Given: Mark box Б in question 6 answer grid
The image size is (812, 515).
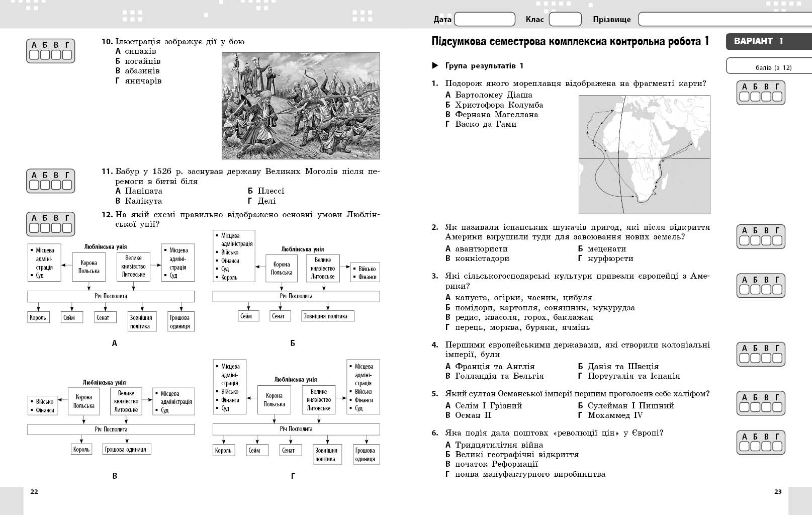Looking at the screenshot, I should 755,447.
